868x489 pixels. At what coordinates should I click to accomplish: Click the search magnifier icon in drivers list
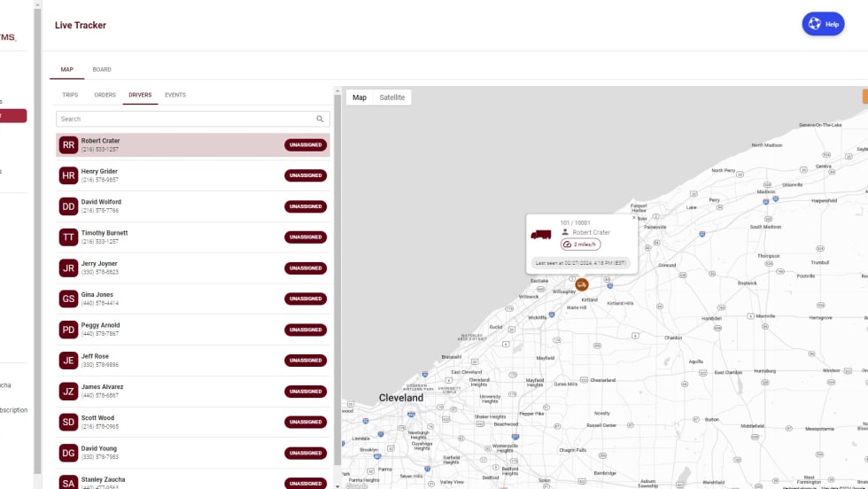320,119
